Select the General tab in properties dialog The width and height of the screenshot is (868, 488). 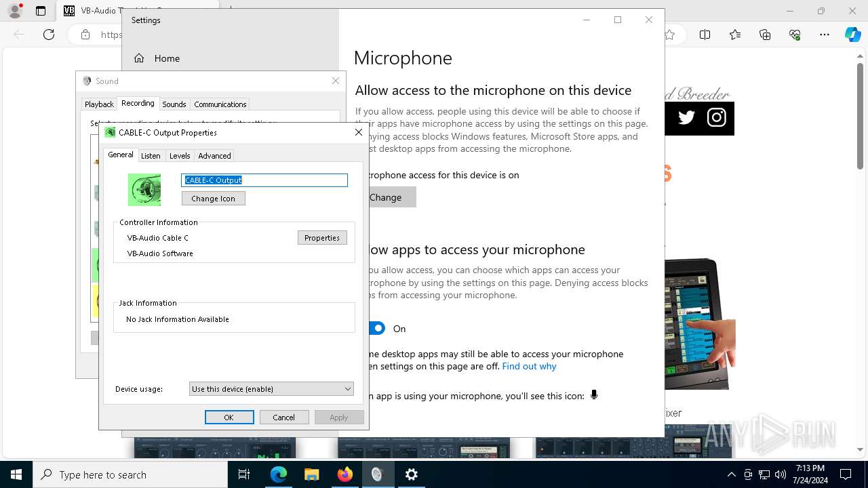pyautogui.click(x=121, y=155)
